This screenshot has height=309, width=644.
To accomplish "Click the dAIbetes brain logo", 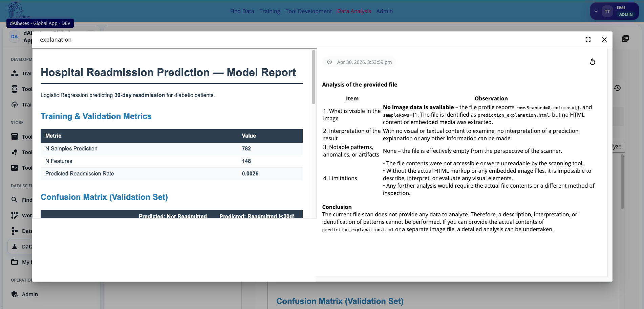I will [15, 10].
